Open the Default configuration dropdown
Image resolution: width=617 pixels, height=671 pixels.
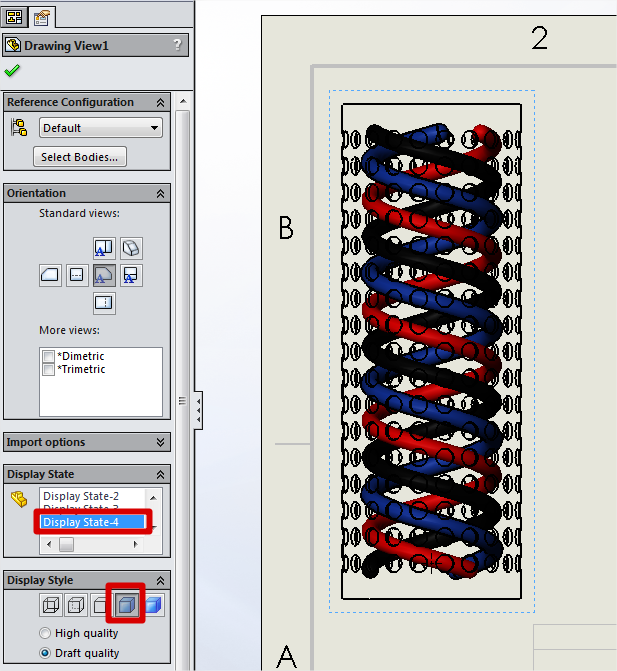(x=100, y=128)
